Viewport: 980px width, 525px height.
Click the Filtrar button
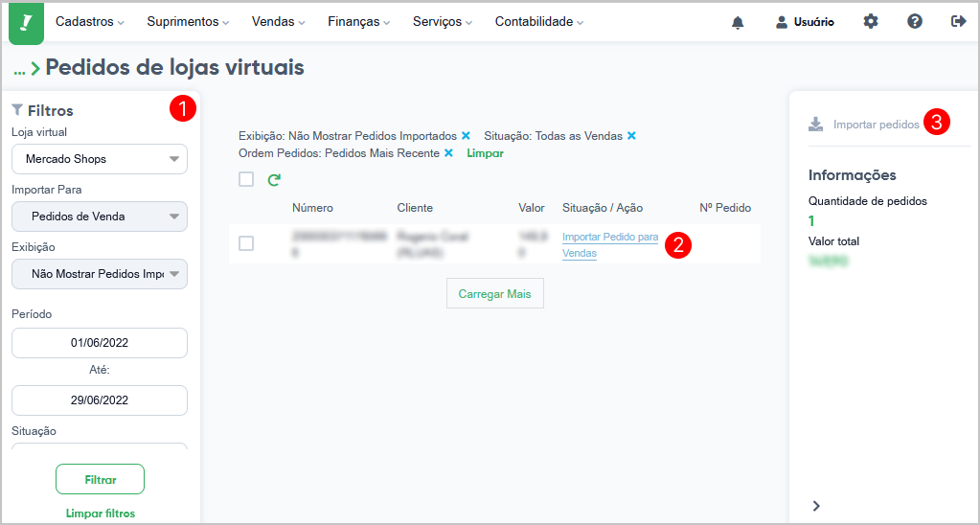click(100, 479)
